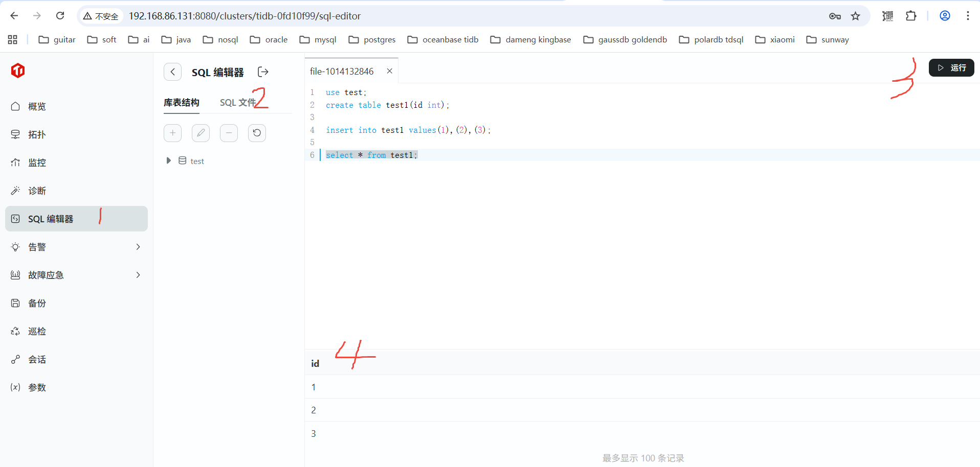The width and height of the screenshot is (980, 467).
Task: Select the 库表结构 tab
Action: pos(182,103)
